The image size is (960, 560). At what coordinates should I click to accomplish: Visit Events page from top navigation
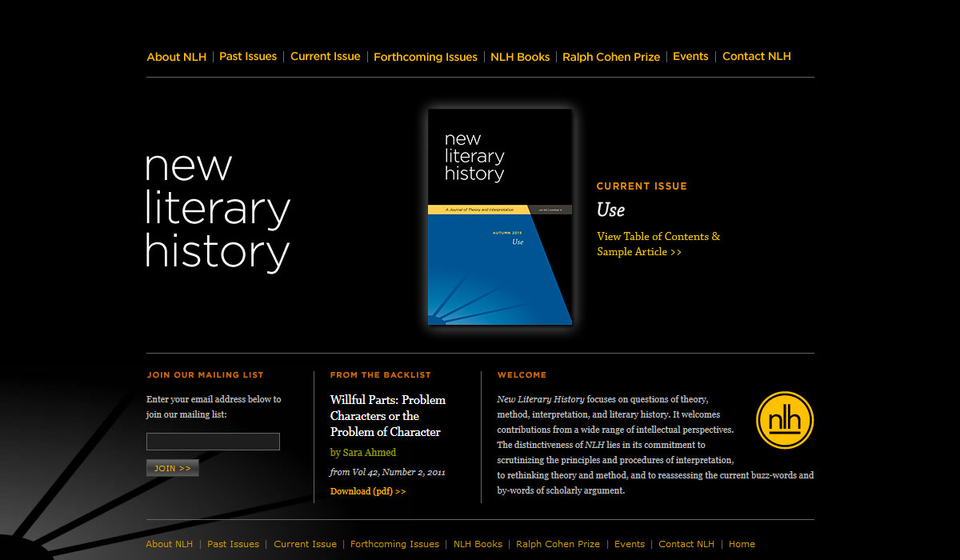point(690,57)
